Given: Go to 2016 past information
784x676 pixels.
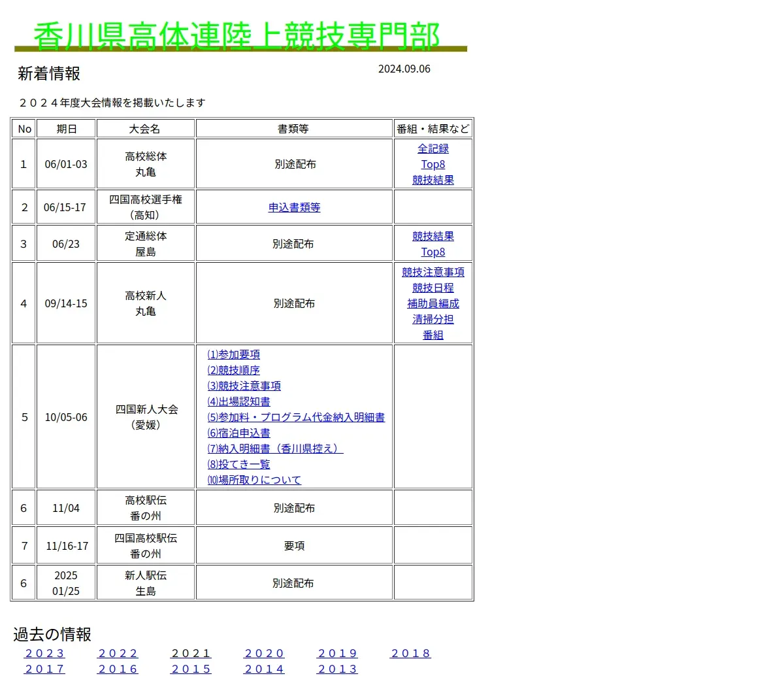Looking at the screenshot, I should tap(118, 669).
